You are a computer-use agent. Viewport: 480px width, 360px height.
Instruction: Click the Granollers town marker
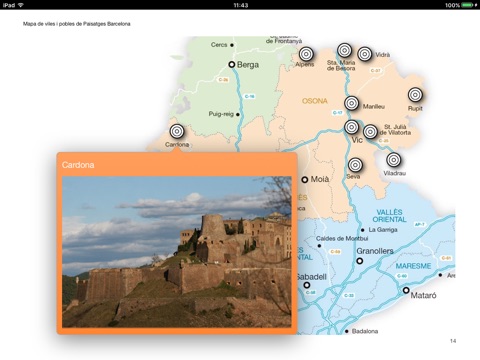[360, 261]
